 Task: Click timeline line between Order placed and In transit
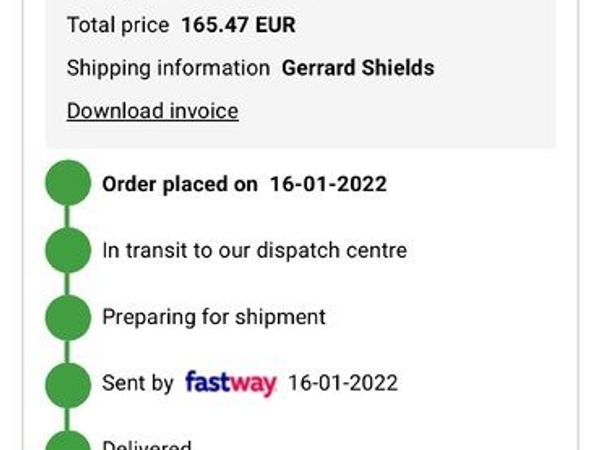[x=68, y=217]
